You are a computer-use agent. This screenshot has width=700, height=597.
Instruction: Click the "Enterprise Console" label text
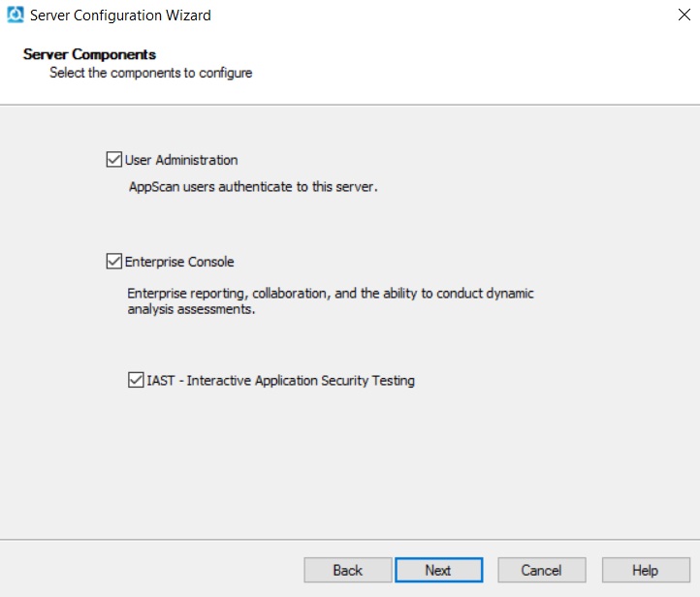(x=179, y=262)
